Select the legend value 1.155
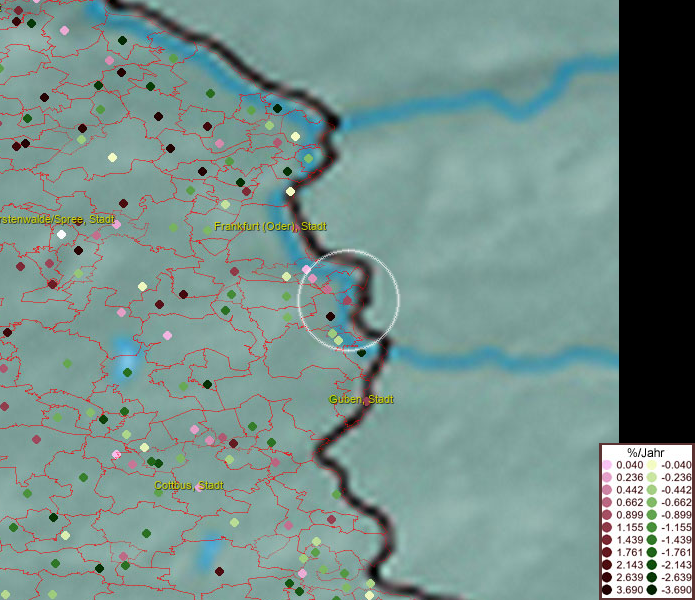Viewport: 695px width, 600px height. tap(629, 527)
